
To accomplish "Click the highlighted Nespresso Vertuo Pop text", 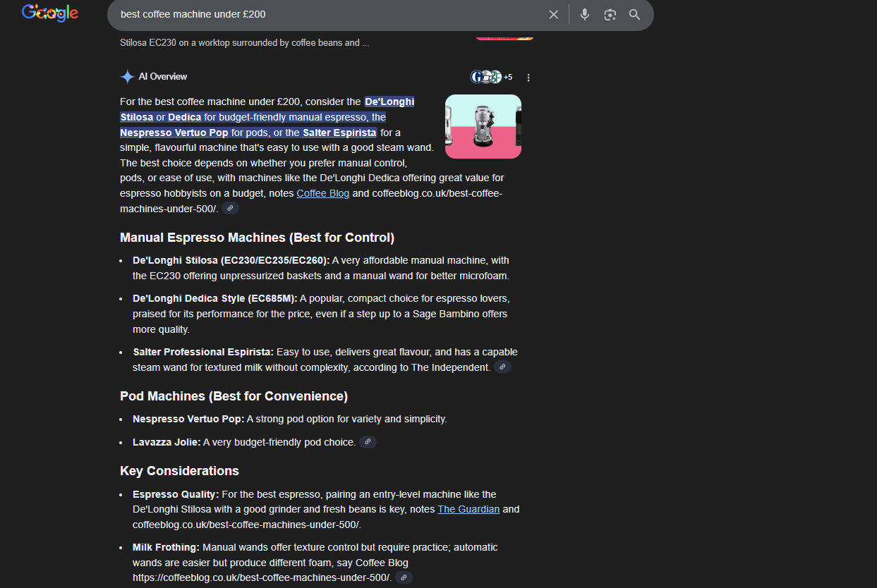I will tap(174, 133).
